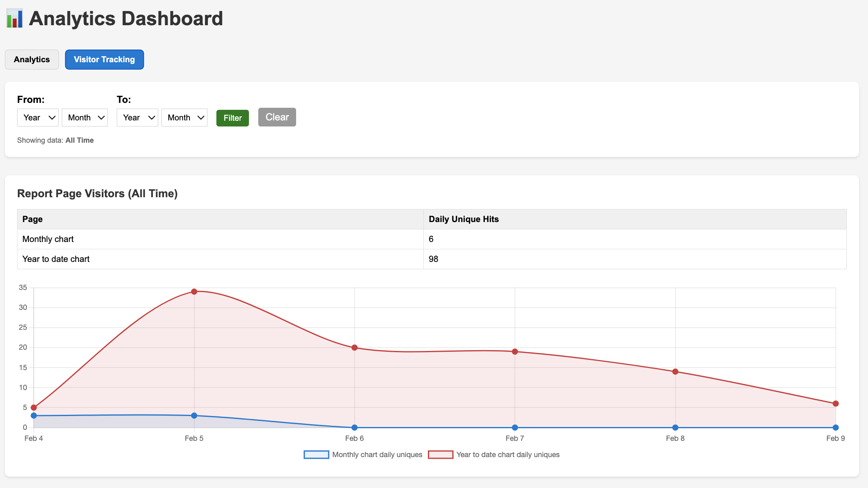Image resolution: width=868 pixels, height=488 pixels.
Task: Select red data point at Feb 6
Action: (355, 348)
